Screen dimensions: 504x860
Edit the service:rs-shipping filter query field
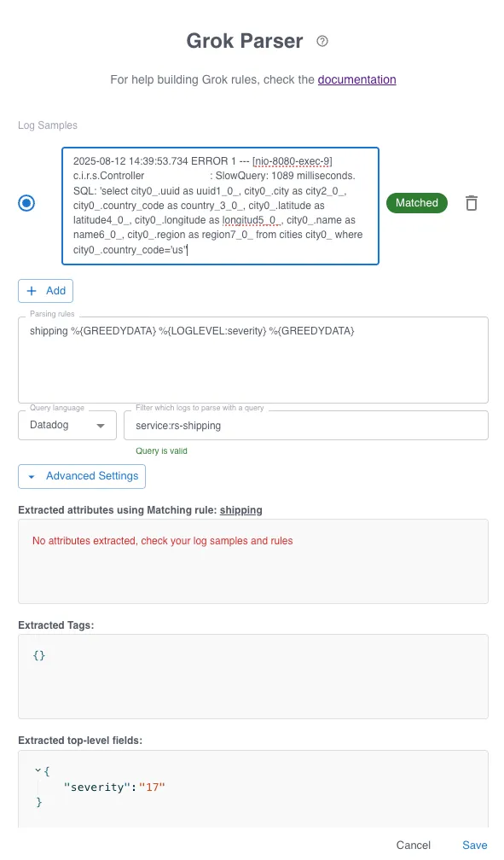[306, 426]
